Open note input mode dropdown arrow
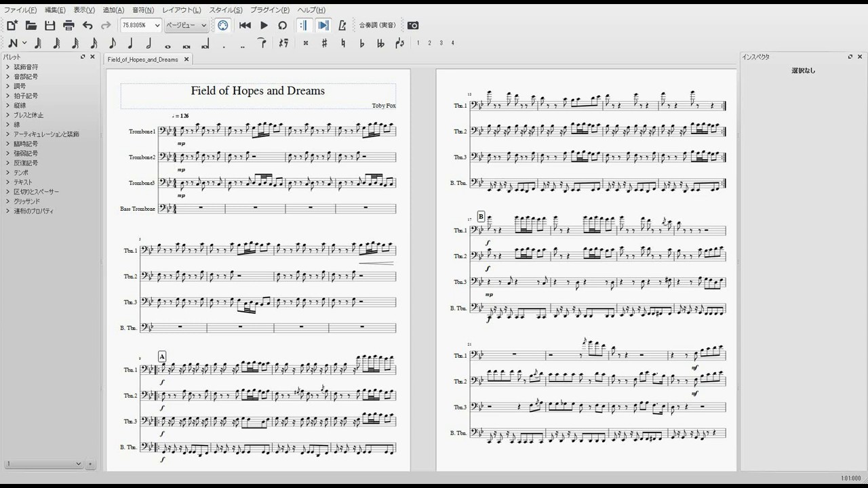 coord(25,43)
